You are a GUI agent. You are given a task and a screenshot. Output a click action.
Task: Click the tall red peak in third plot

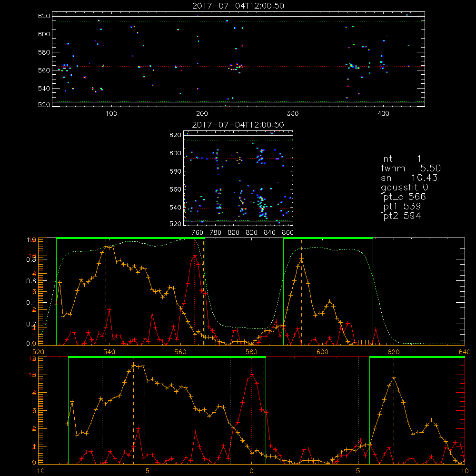coord(195,256)
